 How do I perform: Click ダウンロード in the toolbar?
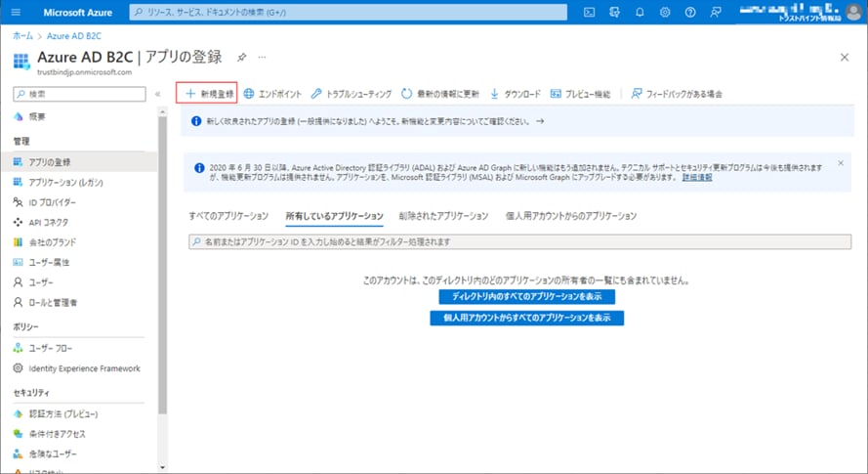515,94
